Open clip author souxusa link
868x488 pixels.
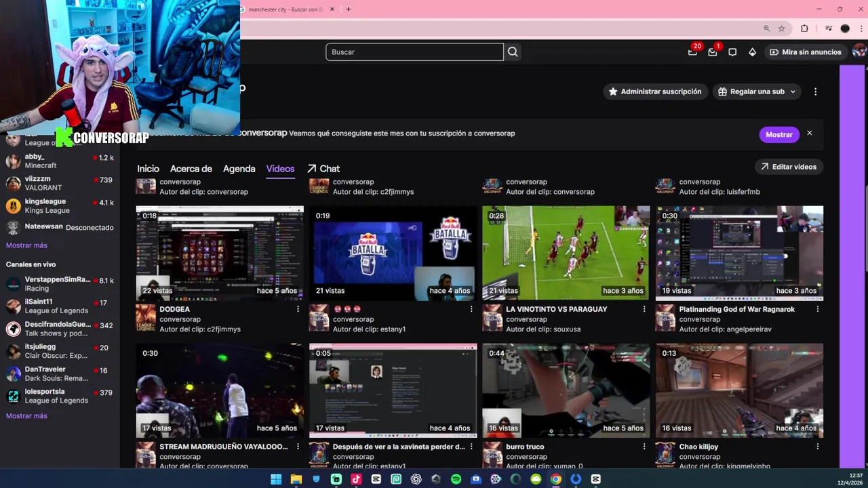click(568, 329)
